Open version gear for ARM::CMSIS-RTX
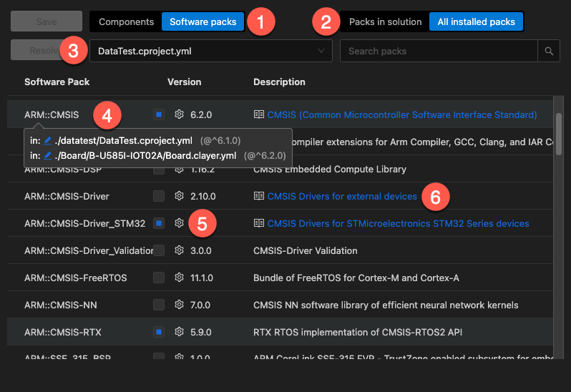Viewport: 571px width, 392px height. (179, 332)
